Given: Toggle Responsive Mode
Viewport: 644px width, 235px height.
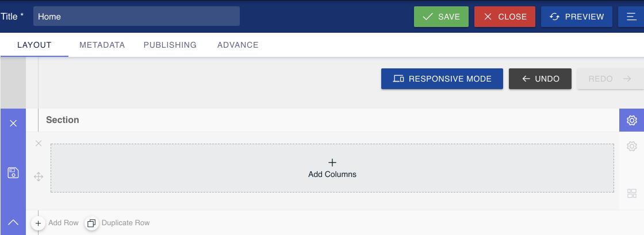Looking at the screenshot, I should 442,79.
